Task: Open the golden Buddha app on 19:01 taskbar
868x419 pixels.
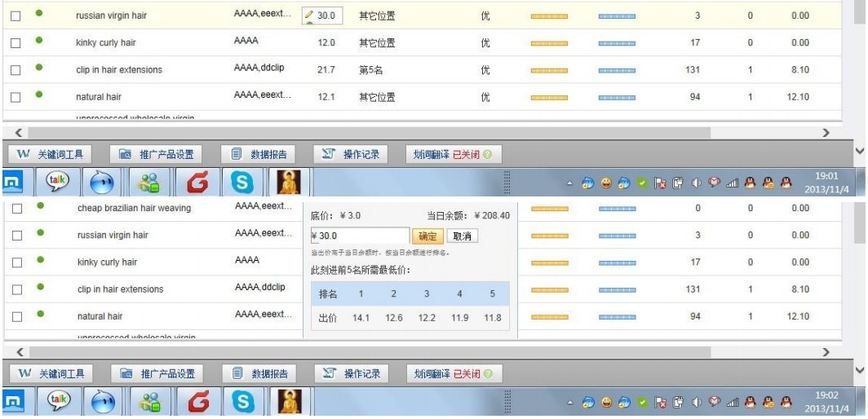Action: [289, 182]
